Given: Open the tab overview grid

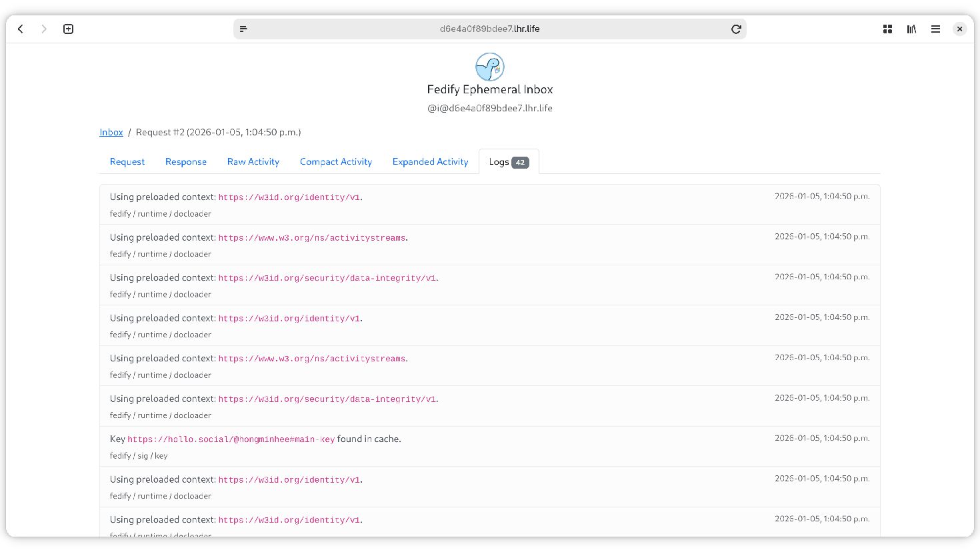Looking at the screenshot, I should pos(887,29).
